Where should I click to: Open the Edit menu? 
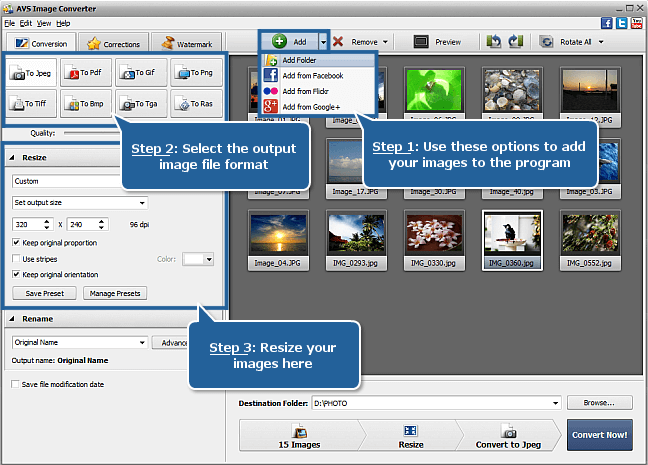[x=26, y=24]
